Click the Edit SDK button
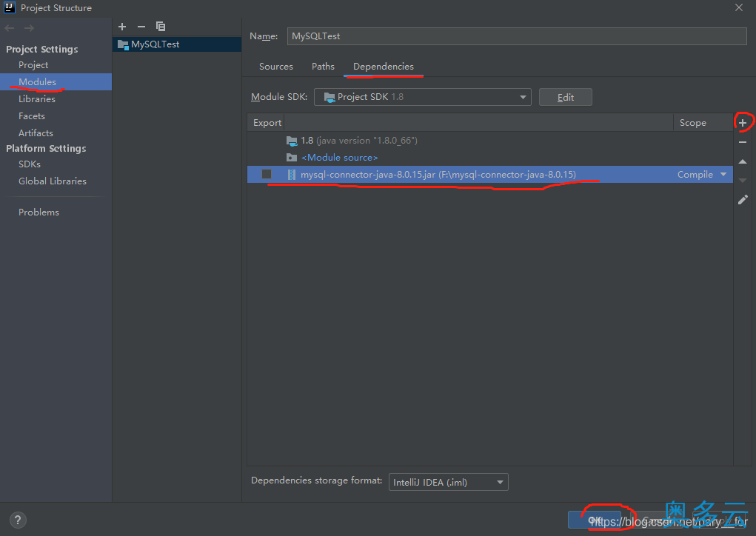 coord(565,97)
